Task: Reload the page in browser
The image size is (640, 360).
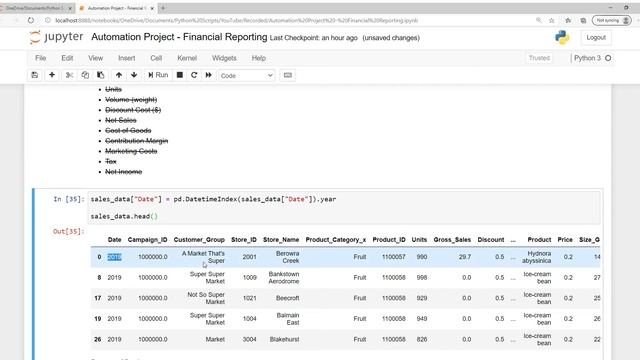Action: click(x=31, y=20)
